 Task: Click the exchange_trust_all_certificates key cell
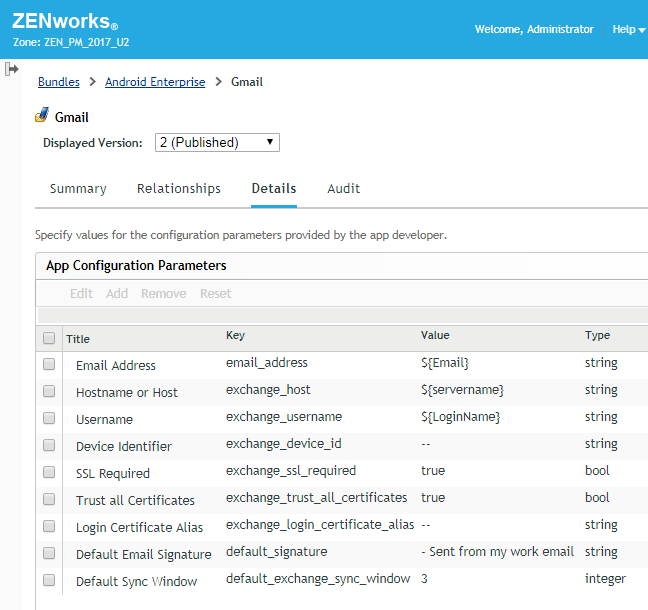click(317, 498)
